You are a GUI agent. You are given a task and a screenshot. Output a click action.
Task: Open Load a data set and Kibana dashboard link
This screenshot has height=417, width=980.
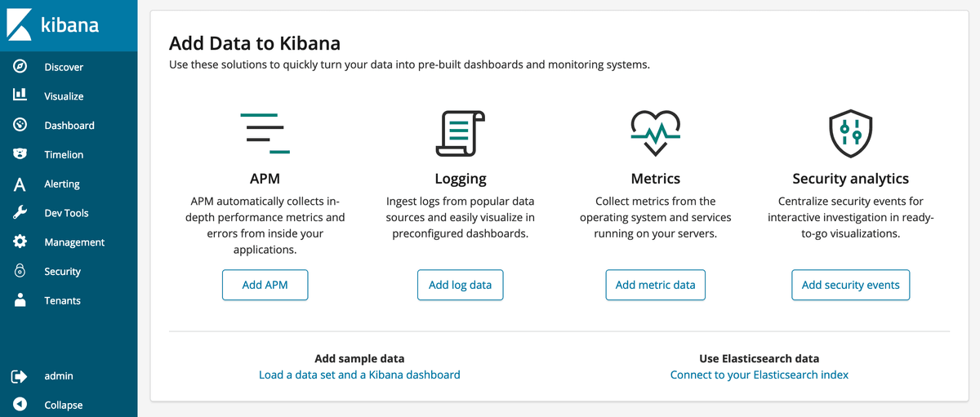(x=359, y=375)
